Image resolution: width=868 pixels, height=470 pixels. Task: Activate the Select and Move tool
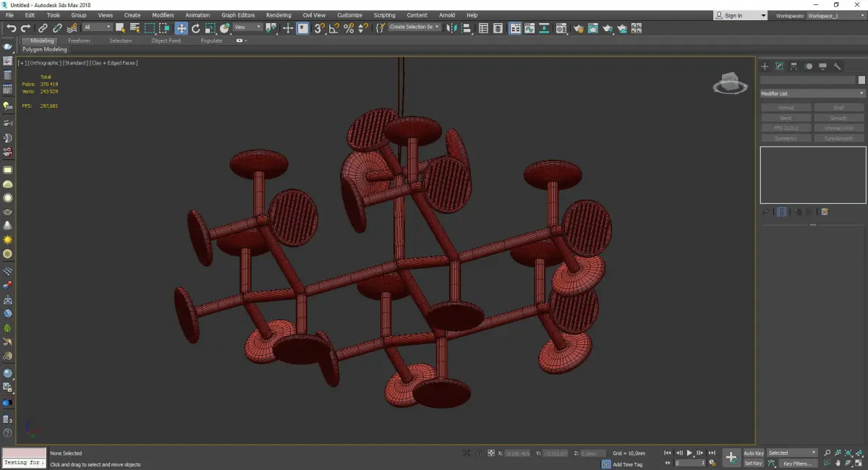(181, 28)
